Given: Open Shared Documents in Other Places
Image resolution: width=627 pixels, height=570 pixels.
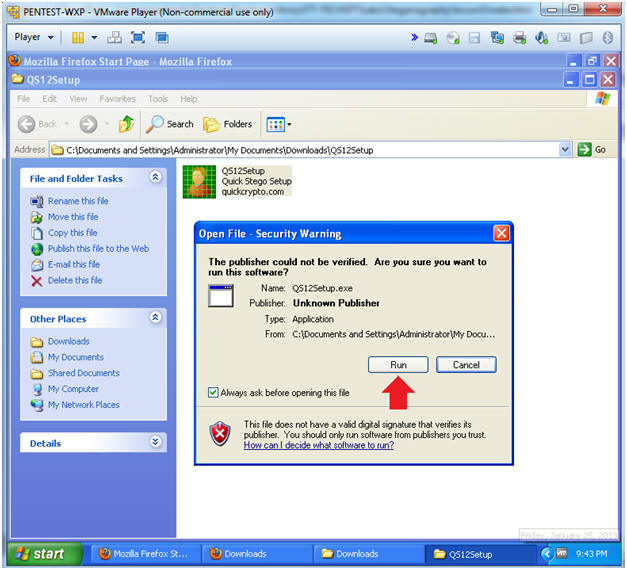Looking at the screenshot, I should [x=84, y=373].
